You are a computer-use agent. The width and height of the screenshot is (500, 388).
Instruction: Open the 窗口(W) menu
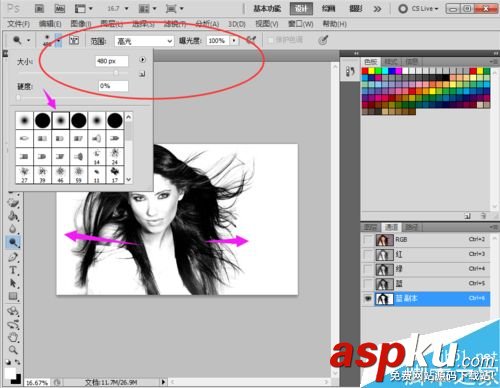pos(301,24)
